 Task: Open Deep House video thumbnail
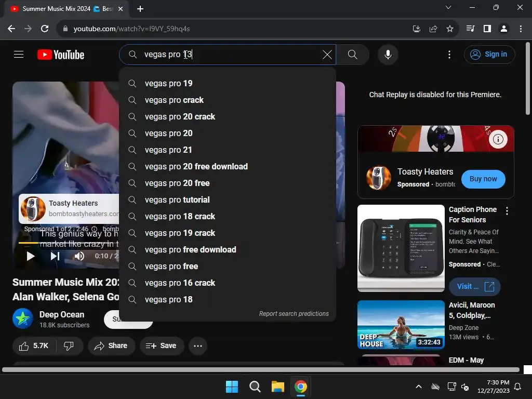pos(401,325)
